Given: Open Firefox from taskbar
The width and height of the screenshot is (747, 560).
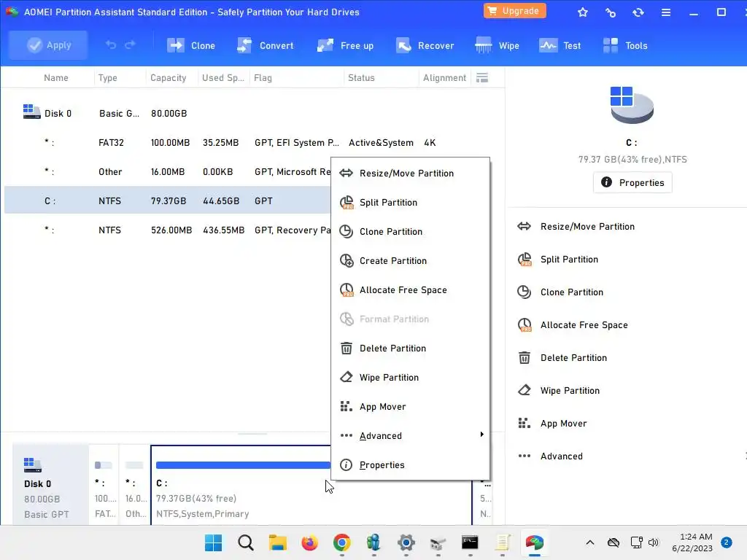Looking at the screenshot, I should [309, 542].
